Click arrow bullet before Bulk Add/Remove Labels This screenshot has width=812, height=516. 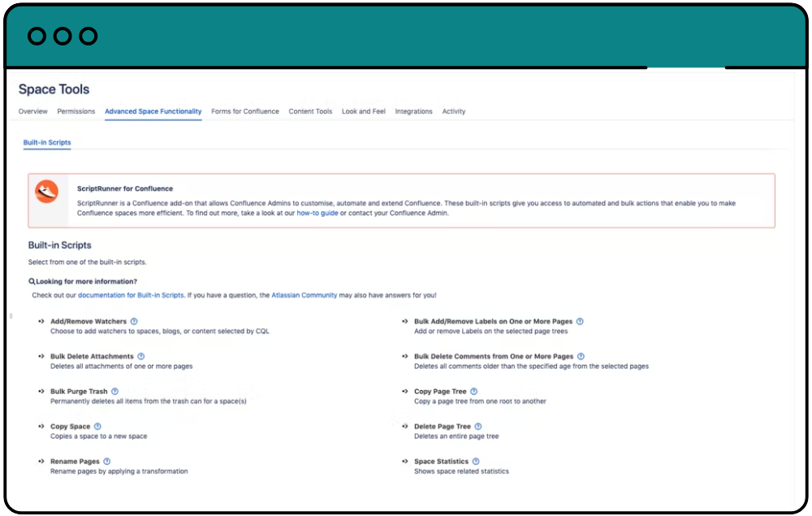point(405,321)
